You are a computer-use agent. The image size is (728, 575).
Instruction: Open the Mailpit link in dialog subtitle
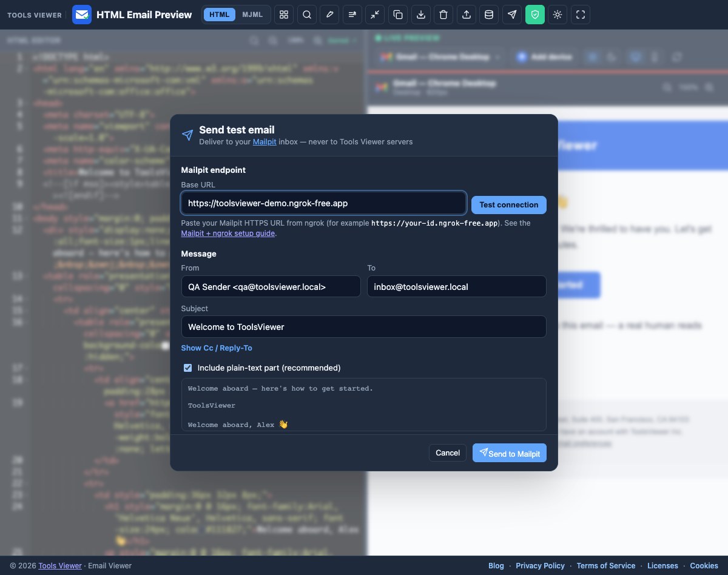pyautogui.click(x=265, y=141)
